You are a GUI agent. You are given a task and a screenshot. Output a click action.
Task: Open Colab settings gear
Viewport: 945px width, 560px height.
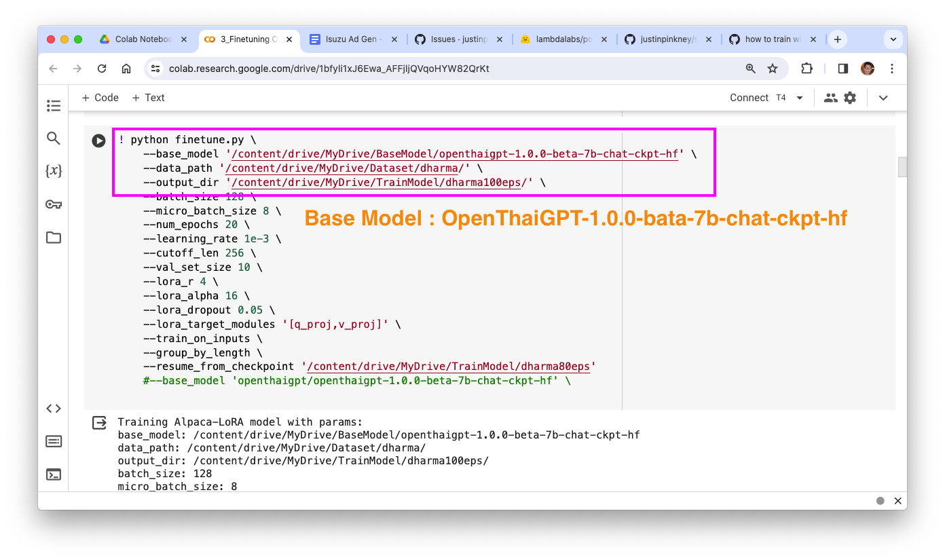point(850,98)
